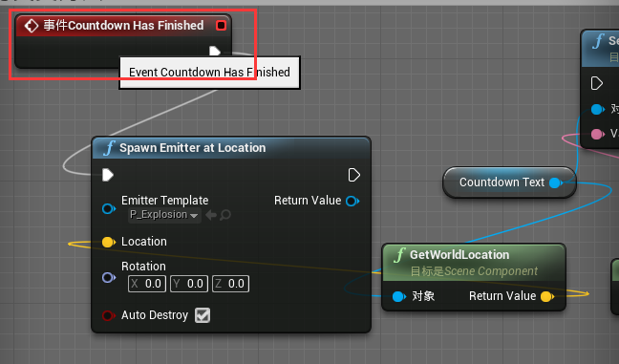The width and height of the screenshot is (619, 364).
Task: Click the Countdown Has Finished event diamond icon
Action: [31, 26]
